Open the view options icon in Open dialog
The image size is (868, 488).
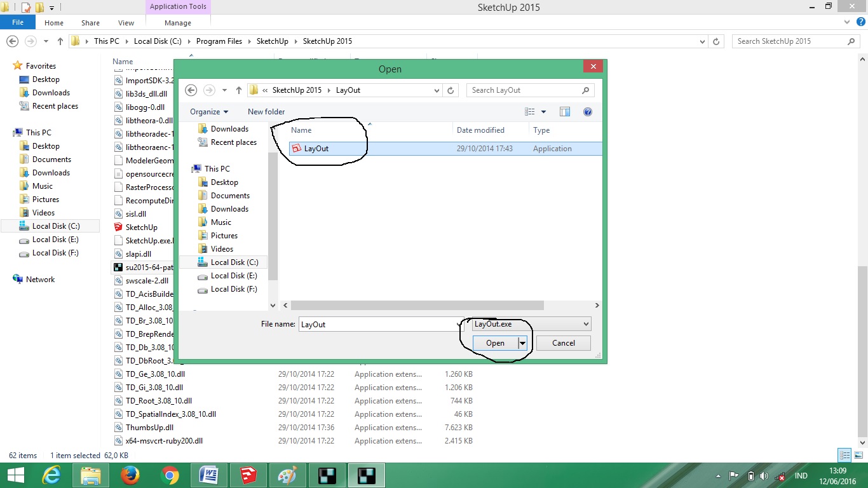[530, 112]
